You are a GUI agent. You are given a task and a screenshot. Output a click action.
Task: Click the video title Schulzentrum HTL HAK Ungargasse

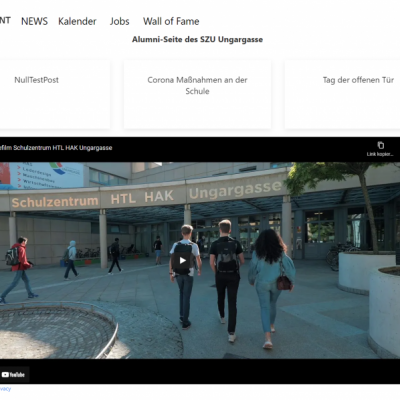coord(56,148)
